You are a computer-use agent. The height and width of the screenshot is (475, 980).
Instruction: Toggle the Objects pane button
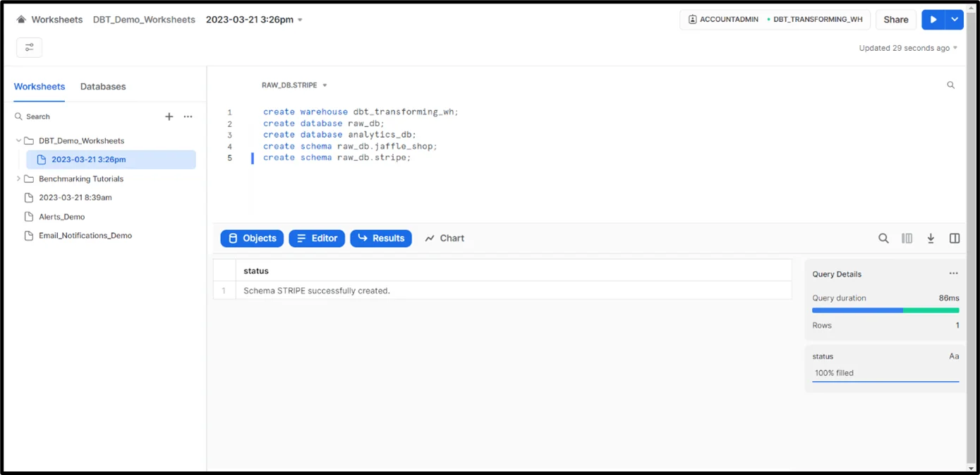point(252,239)
